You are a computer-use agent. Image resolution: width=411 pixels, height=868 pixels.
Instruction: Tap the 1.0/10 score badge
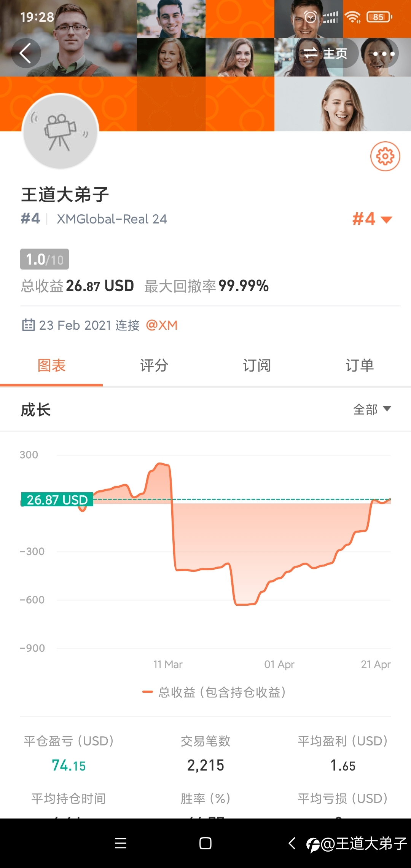click(45, 259)
